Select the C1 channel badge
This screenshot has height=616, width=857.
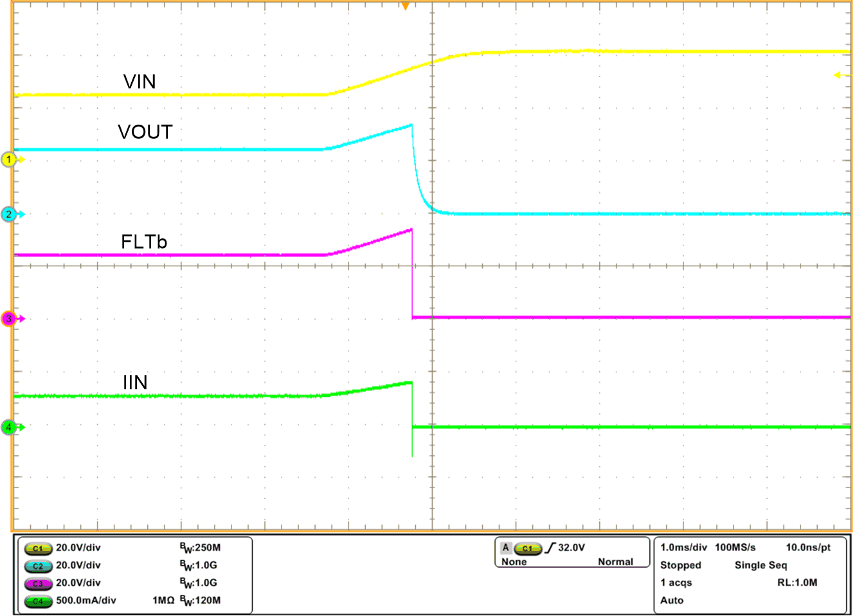pyautogui.click(x=37, y=549)
